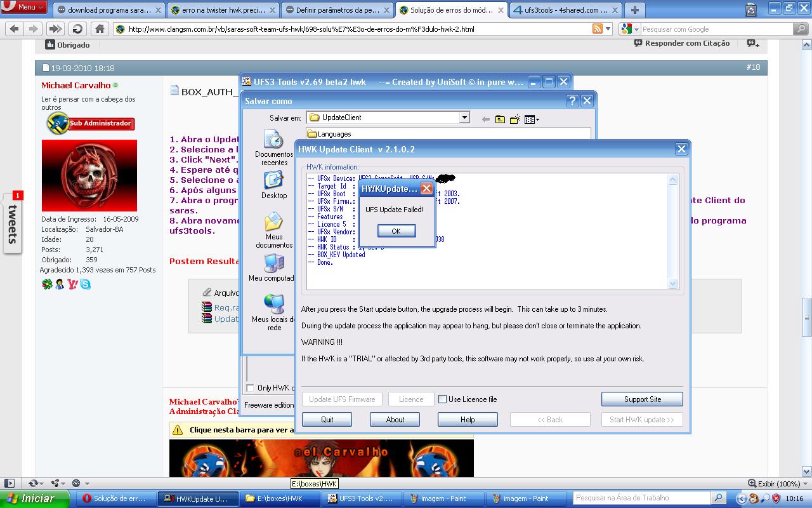The width and height of the screenshot is (812, 508).
Task: Click the skull avatar image
Action: coord(89,175)
